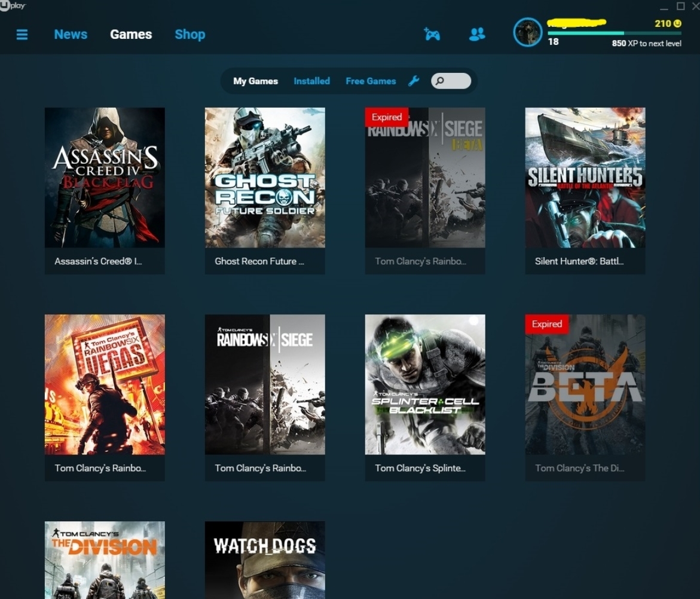Click the XP progress bar
Image resolution: width=700 pixels, height=599 pixels.
[615, 33]
